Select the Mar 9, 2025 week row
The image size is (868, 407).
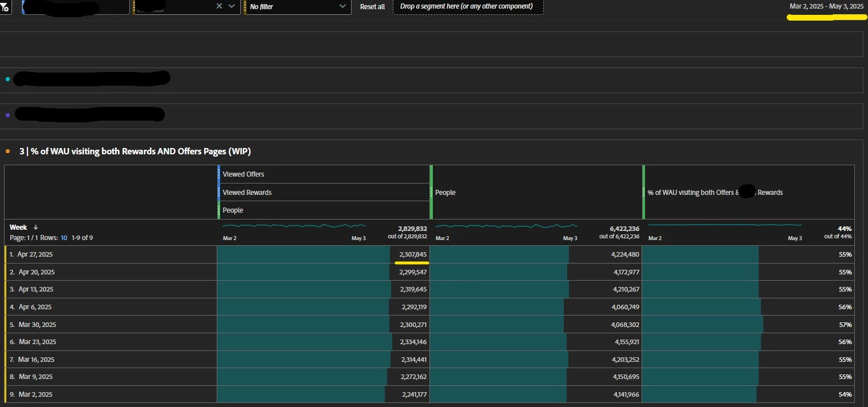click(111, 377)
